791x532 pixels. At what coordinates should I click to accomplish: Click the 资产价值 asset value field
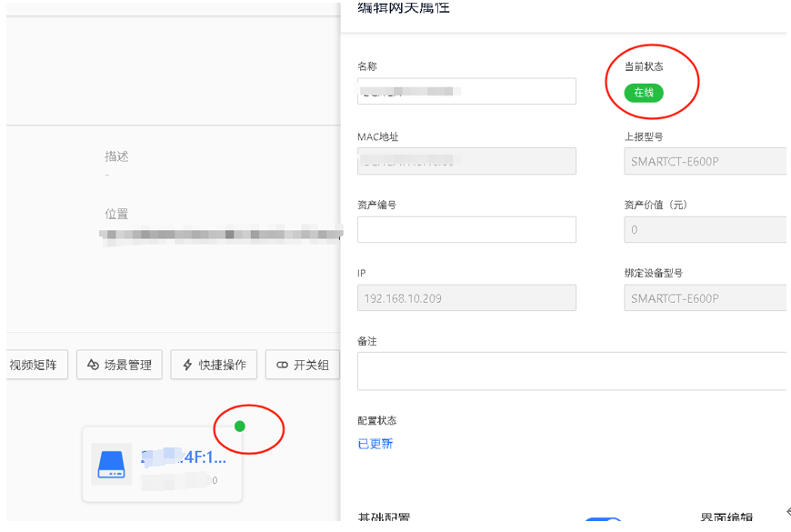[x=705, y=229]
